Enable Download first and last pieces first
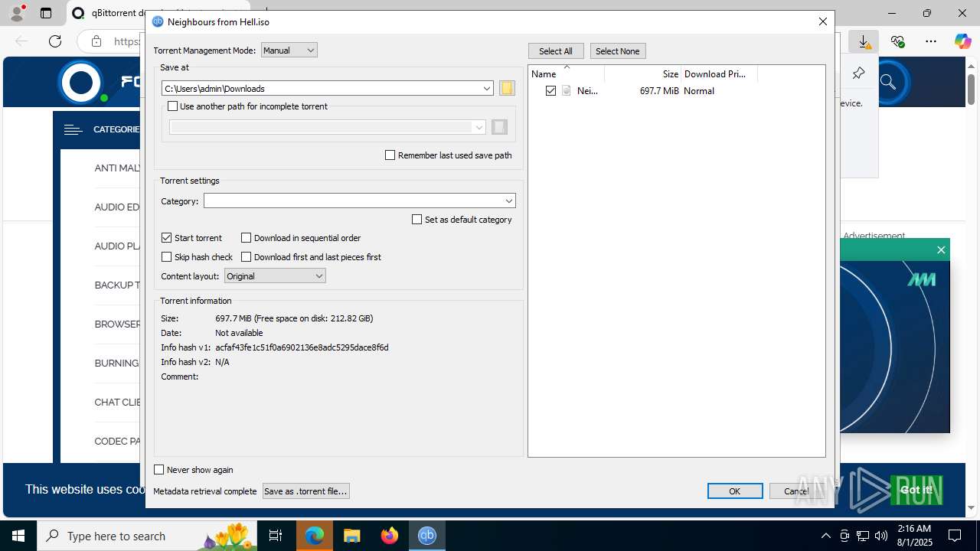Image resolution: width=980 pixels, height=551 pixels. coord(246,257)
